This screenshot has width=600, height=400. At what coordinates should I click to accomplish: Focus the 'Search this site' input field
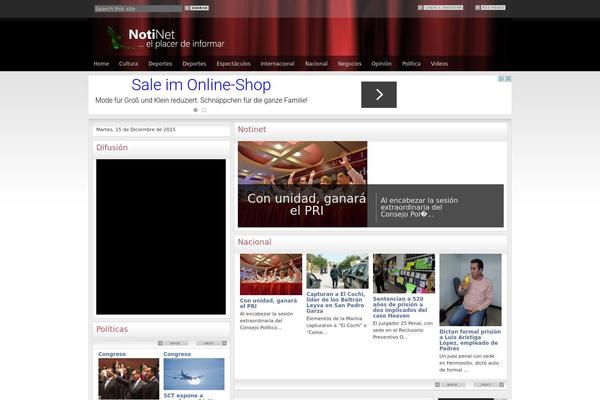[138, 8]
